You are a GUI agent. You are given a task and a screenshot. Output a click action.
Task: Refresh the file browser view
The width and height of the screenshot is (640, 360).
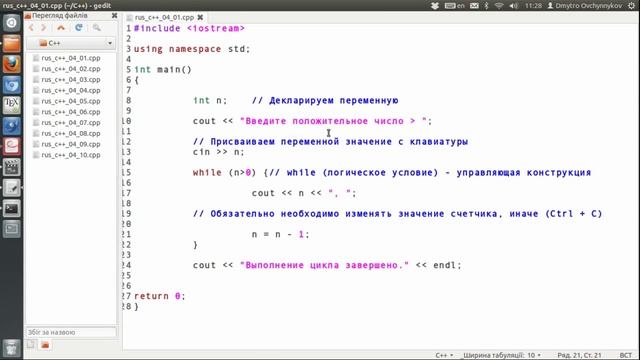79,28
